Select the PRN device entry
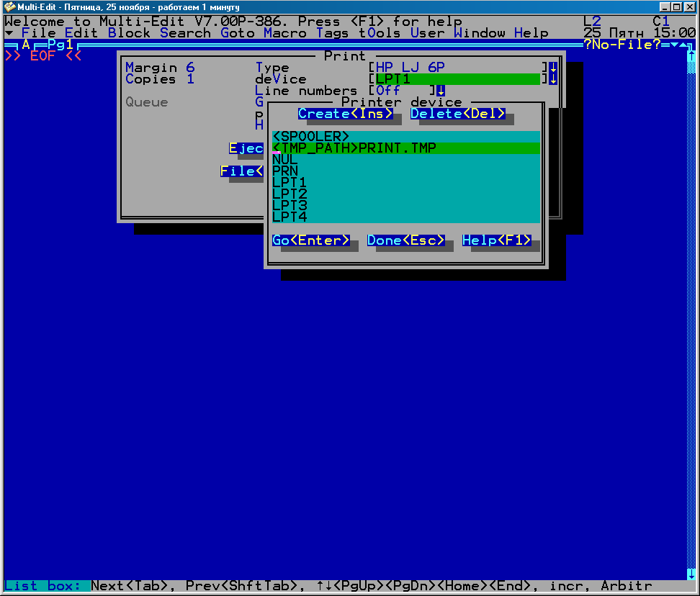Image resolution: width=700 pixels, height=596 pixels. 285,171
